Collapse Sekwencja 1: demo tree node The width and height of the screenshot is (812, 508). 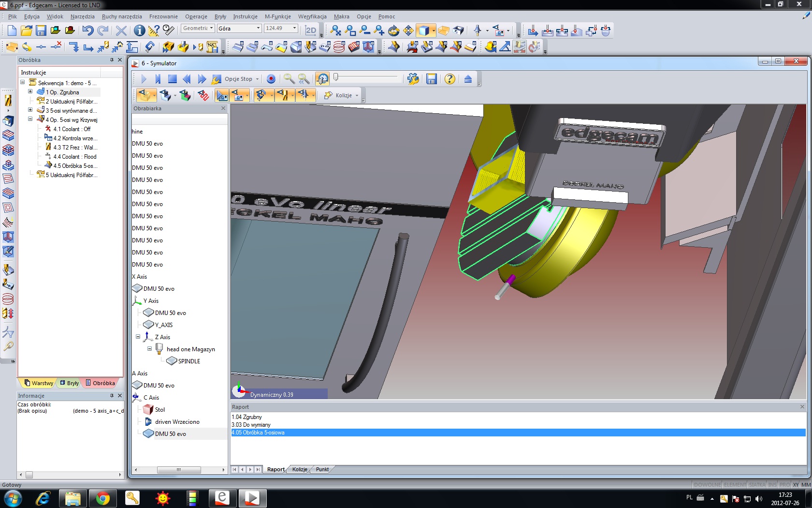(x=22, y=83)
